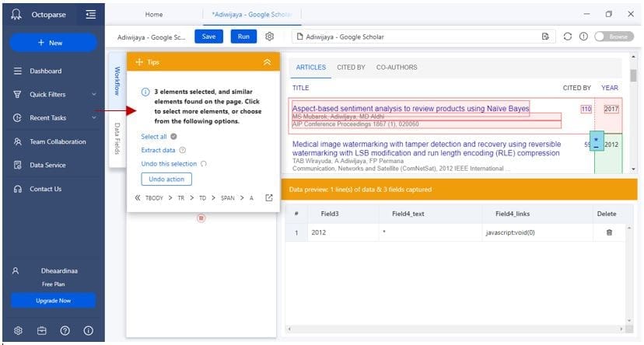Switch to the Home tab
Image resolution: width=644 pixels, height=345 pixels.
[154, 14]
